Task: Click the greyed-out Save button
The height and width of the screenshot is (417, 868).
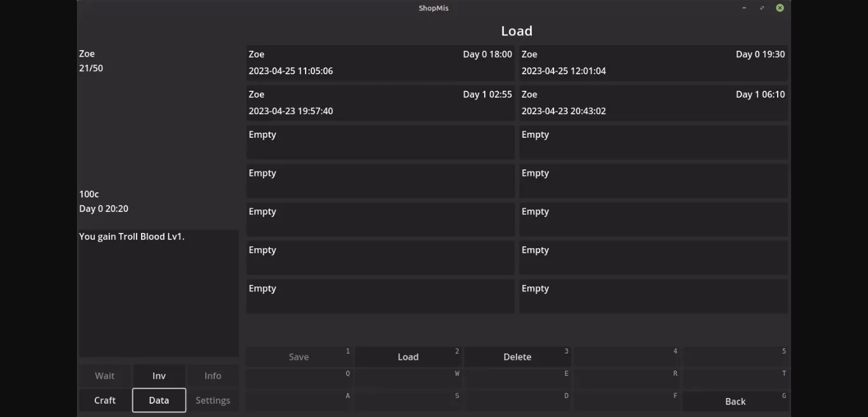Action: point(299,357)
